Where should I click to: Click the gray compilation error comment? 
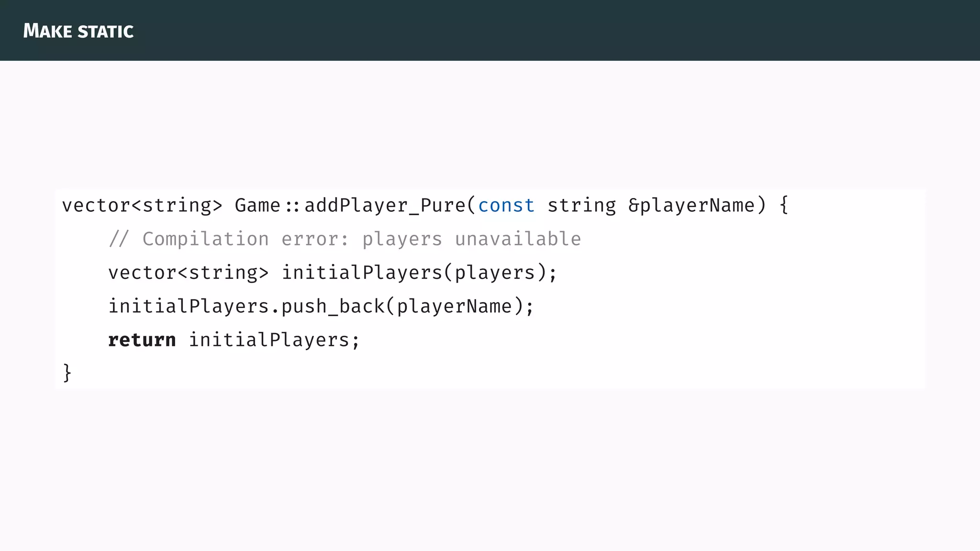345,239
